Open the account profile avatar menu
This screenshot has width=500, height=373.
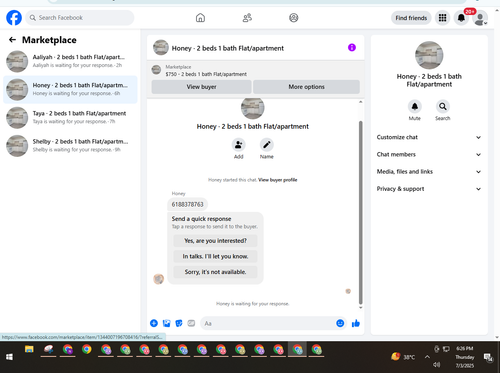pyautogui.click(x=480, y=18)
